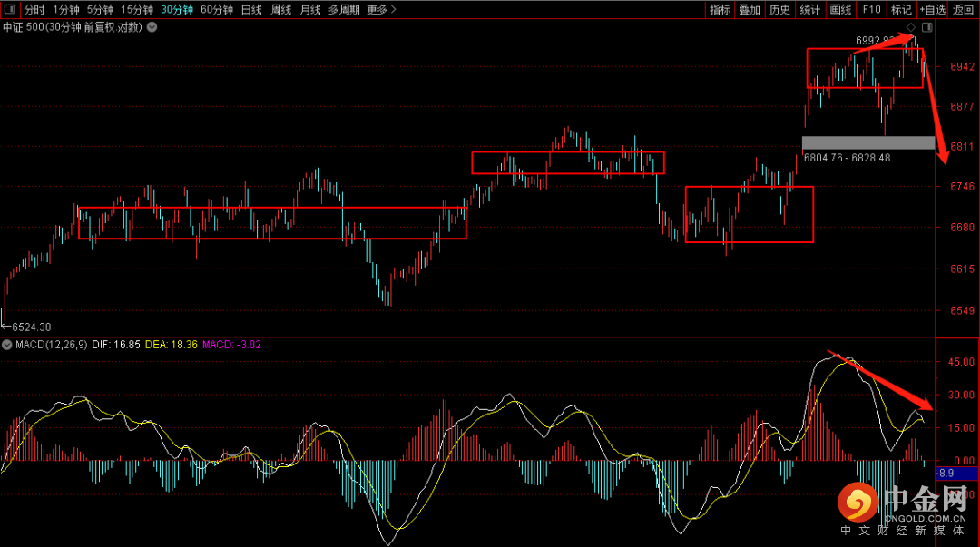Open the 画线 drawing tools
The width and height of the screenshot is (980, 547).
[840, 9]
